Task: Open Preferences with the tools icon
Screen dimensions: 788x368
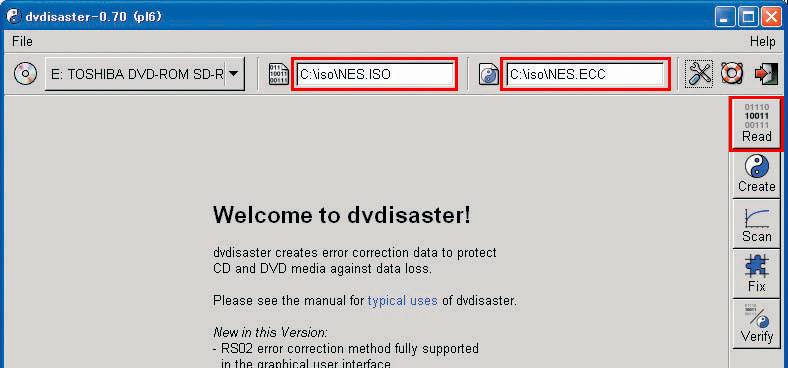Action: 699,74
